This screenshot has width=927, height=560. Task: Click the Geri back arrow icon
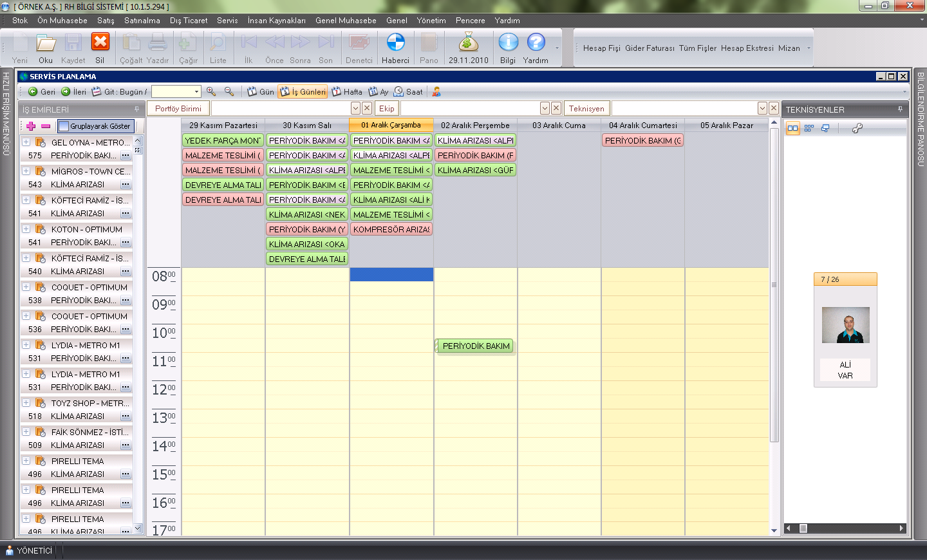click(x=33, y=91)
